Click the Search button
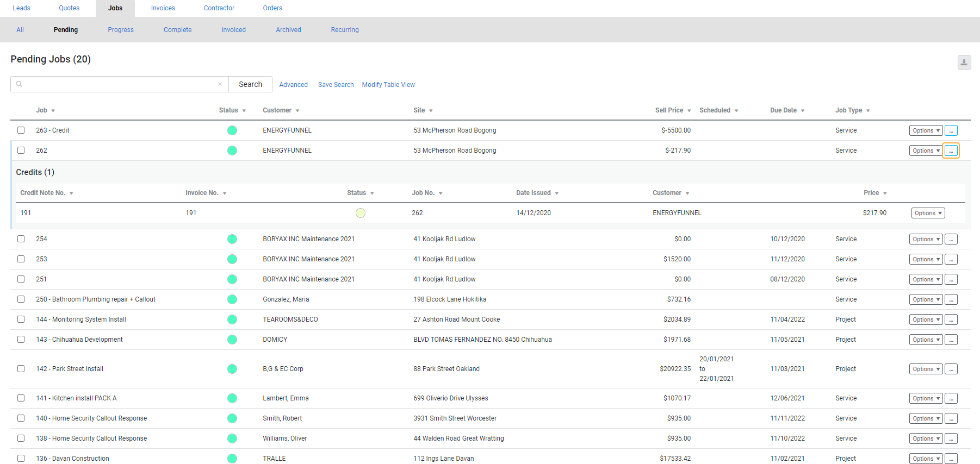The width and height of the screenshot is (980, 464). click(250, 84)
